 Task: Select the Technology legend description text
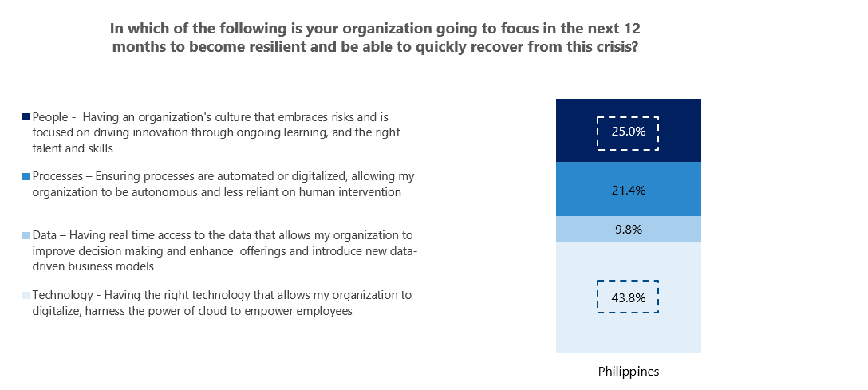tap(222, 303)
